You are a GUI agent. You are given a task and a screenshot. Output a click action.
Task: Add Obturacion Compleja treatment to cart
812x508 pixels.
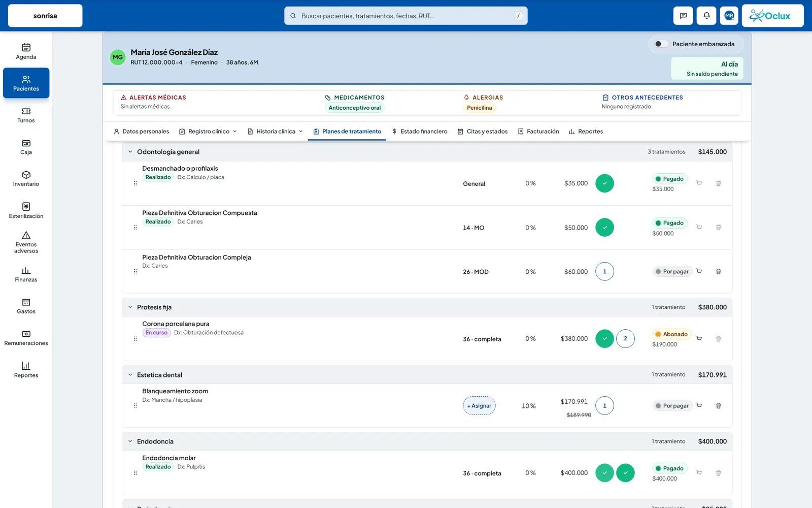tap(699, 271)
